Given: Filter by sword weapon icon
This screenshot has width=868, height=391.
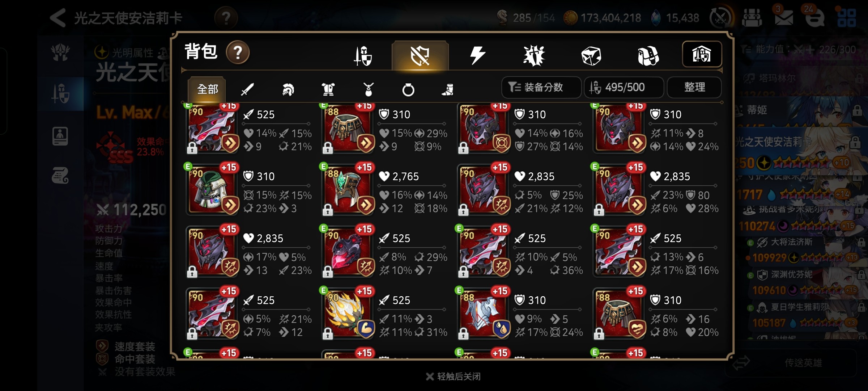Looking at the screenshot, I should [247, 89].
